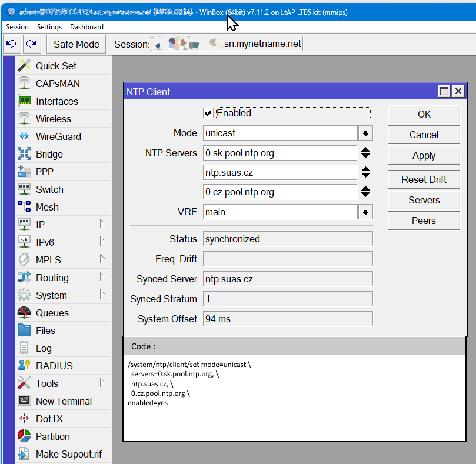Expand the IP submenu arrow

102,223
